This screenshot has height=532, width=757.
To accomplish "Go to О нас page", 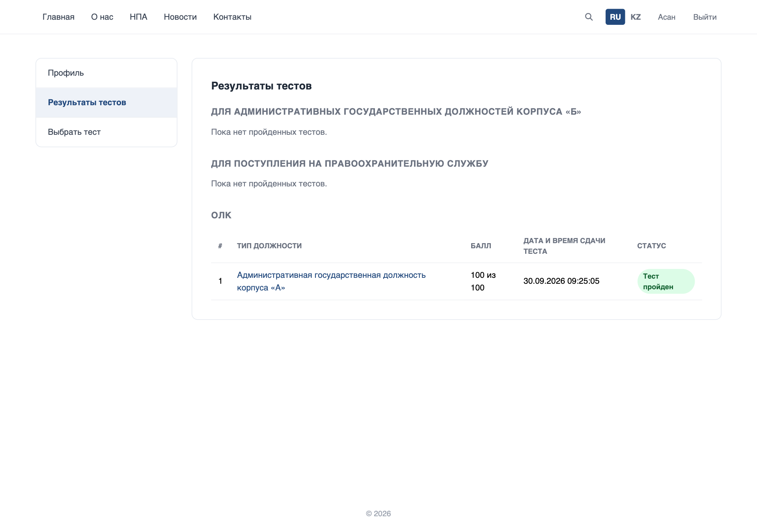I will (102, 17).
